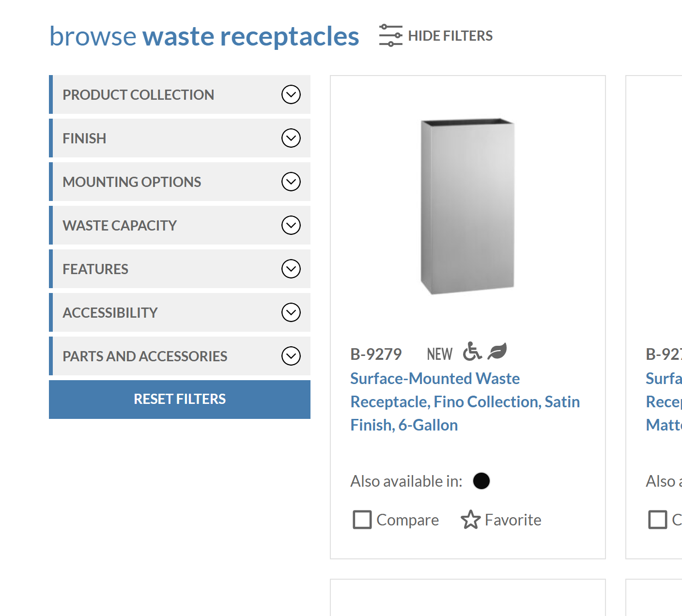
Task: Click the green leaf eco icon
Action: (x=497, y=351)
